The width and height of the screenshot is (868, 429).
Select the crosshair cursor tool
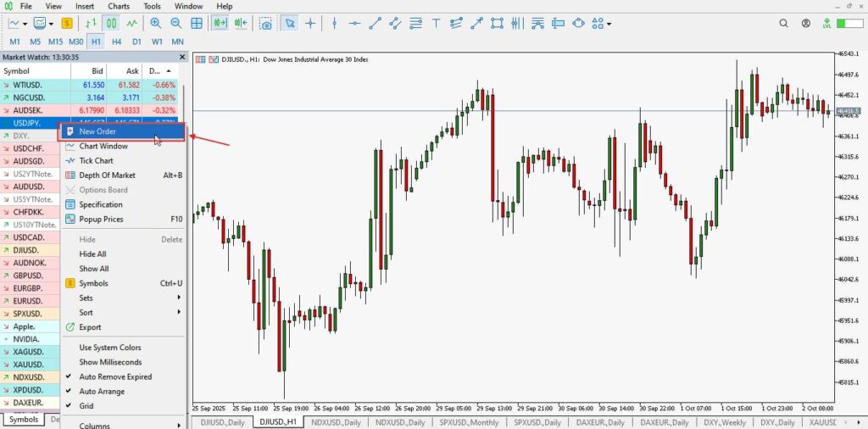310,24
